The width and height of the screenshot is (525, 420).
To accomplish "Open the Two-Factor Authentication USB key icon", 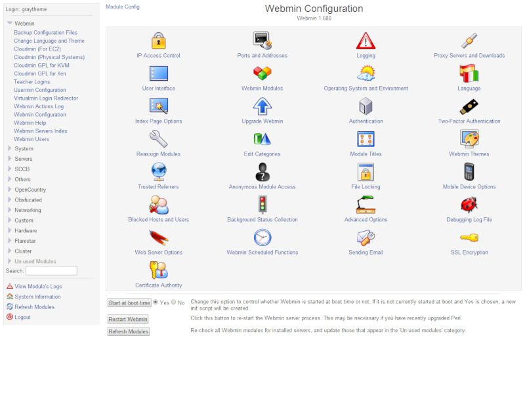I will coord(469,106).
